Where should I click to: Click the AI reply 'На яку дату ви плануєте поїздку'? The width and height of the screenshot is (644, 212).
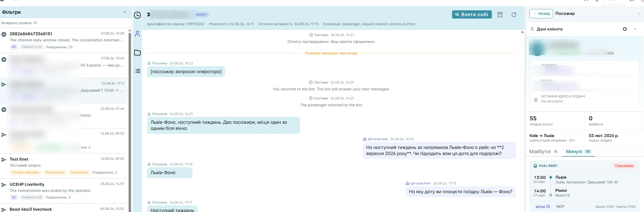coord(461,192)
